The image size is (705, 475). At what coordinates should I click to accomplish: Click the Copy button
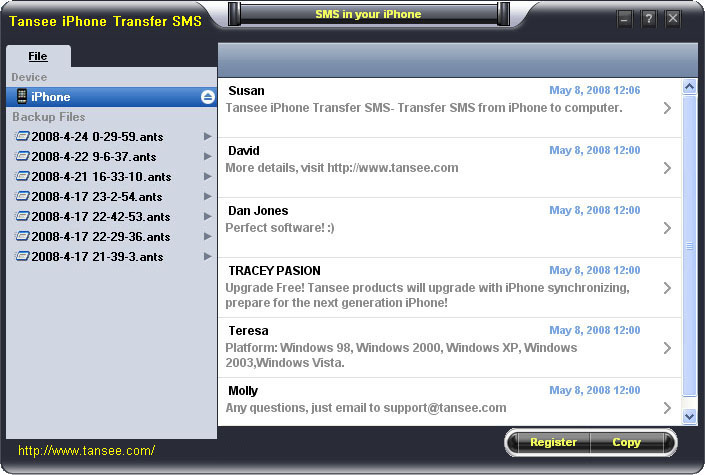pos(626,442)
